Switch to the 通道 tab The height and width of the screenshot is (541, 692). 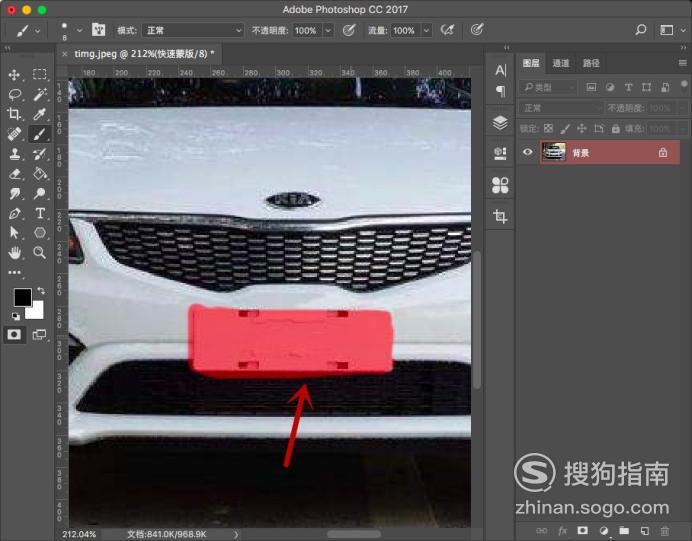coord(560,63)
